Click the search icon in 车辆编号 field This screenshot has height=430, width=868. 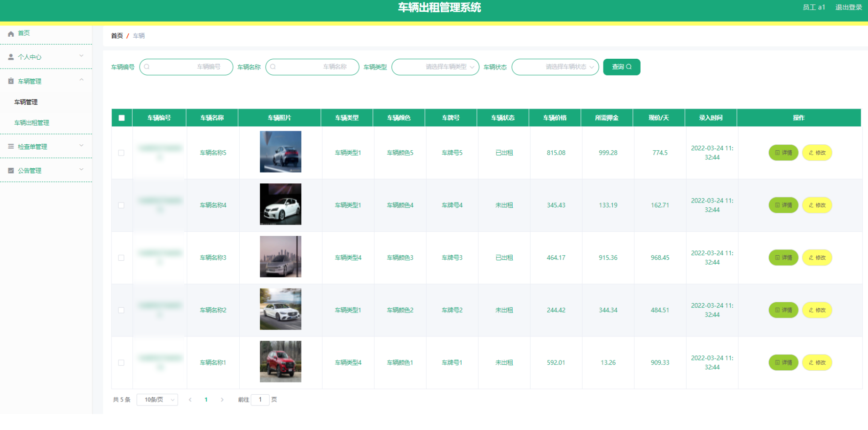[x=147, y=67]
